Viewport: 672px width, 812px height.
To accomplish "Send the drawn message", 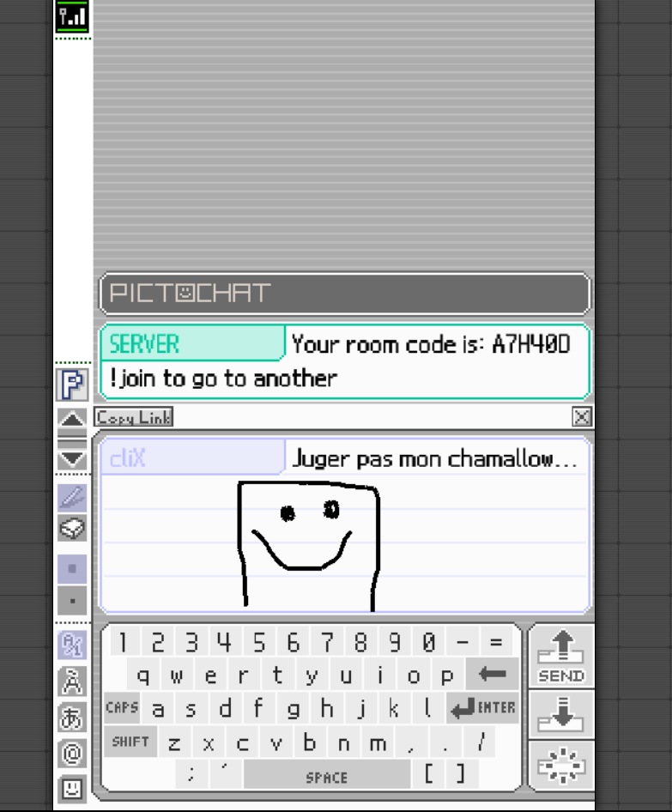I will tap(561, 657).
